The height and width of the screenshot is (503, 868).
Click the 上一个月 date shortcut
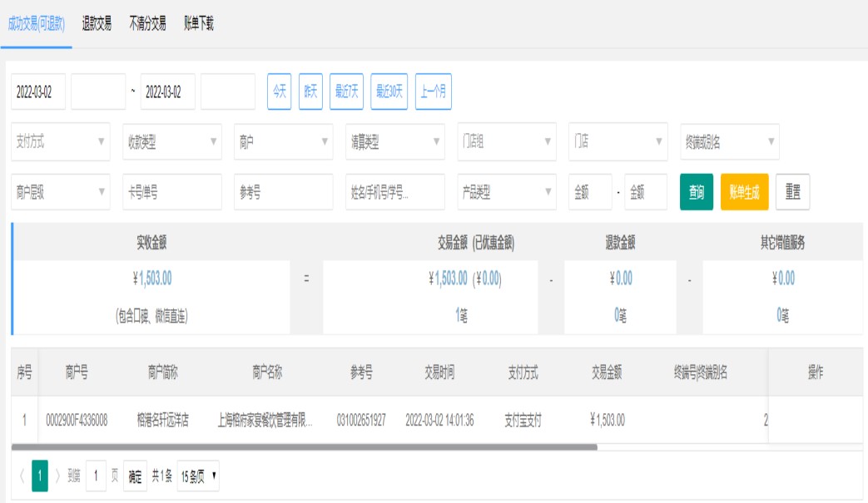(x=433, y=92)
